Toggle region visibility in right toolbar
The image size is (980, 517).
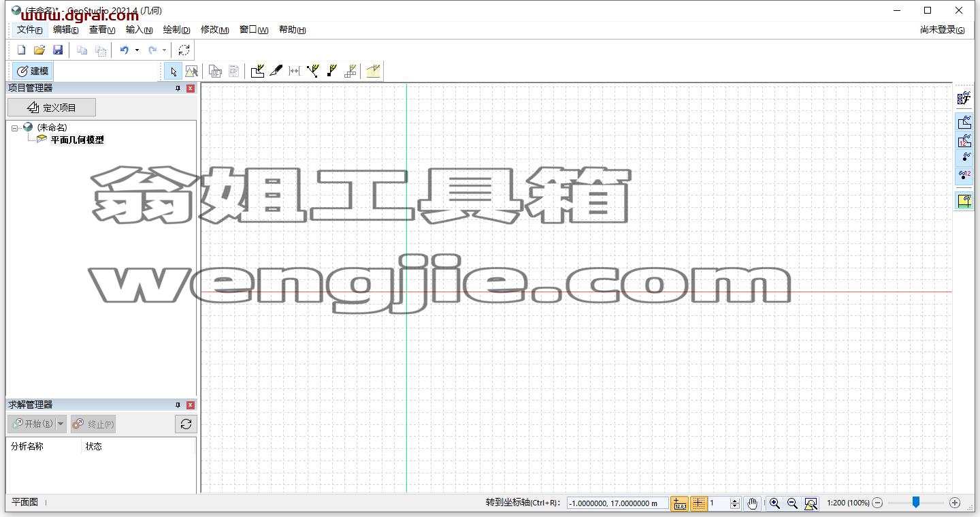coord(964,123)
